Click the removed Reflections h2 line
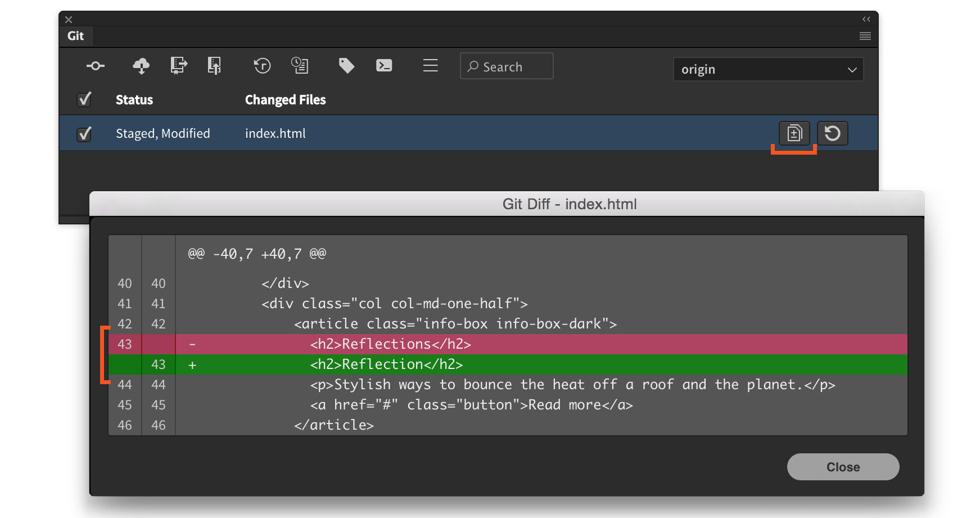This screenshot has height=518, width=980. (x=508, y=344)
